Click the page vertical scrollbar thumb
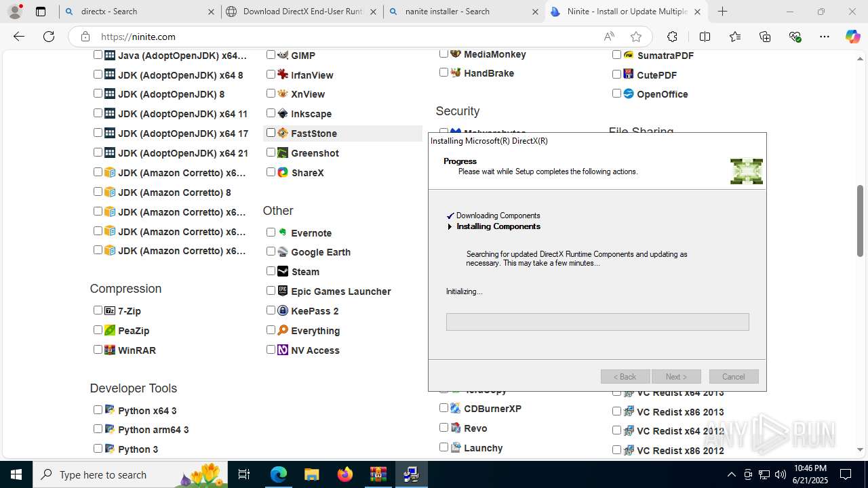This screenshot has height=488, width=868. (x=860, y=220)
